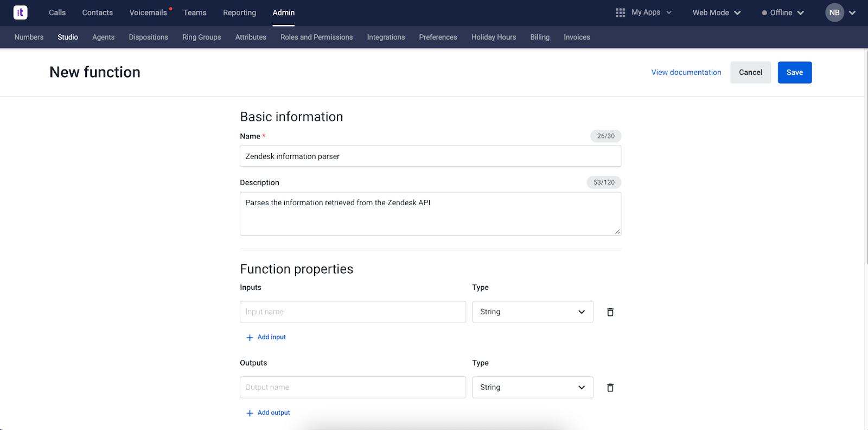Click the View documentation link
Screen dimensions: 868x430
point(686,72)
